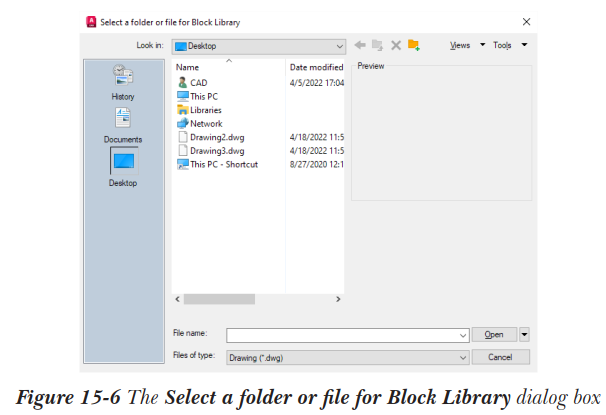The width and height of the screenshot is (606, 415).
Task: Open the Documents location in sidebar
Action: point(123,126)
